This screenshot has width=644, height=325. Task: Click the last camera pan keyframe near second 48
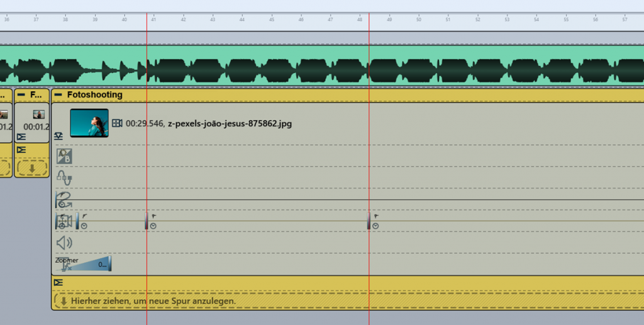(x=369, y=220)
